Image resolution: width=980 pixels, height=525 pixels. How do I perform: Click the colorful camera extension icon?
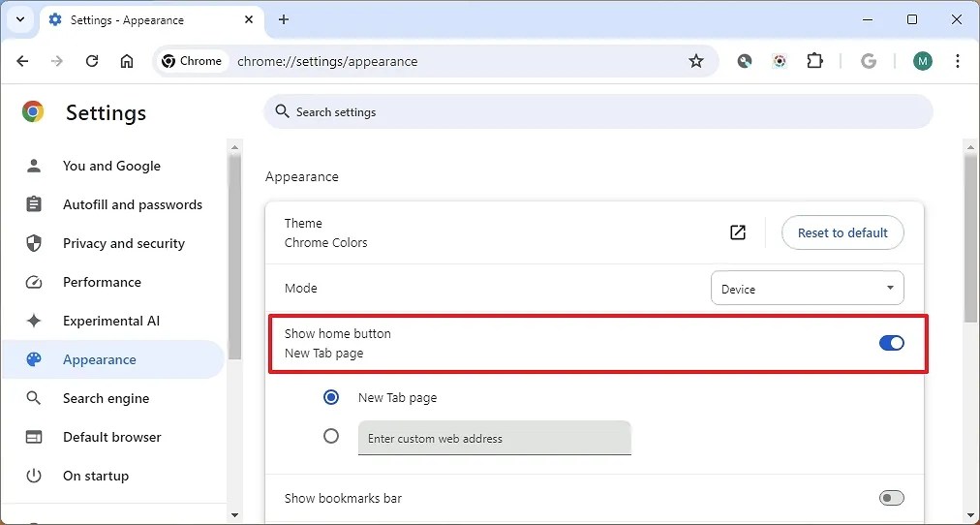point(779,61)
